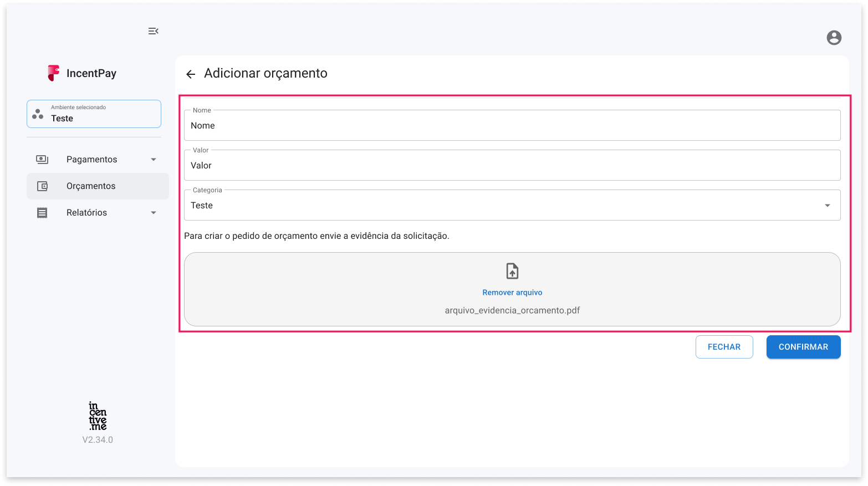Open the Categoria dropdown arrow
The height and width of the screenshot is (486, 868).
[x=828, y=206]
